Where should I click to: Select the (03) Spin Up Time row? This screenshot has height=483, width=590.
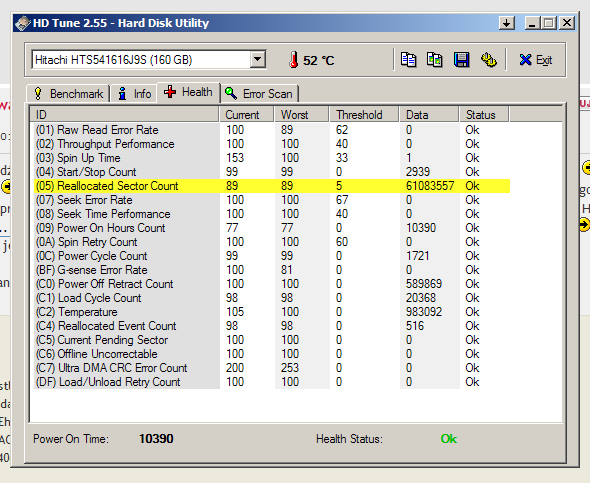pyautogui.click(x=272, y=158)
